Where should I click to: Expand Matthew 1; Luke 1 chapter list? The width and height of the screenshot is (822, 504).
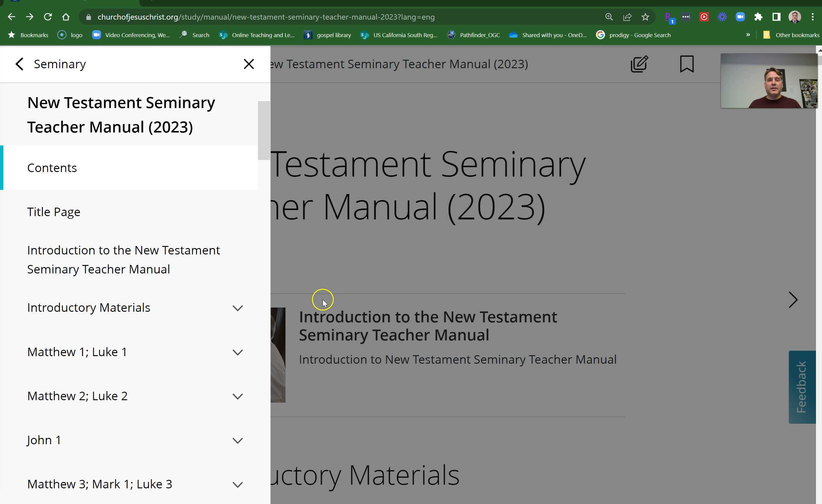pyautogui.click(x=237, y=352)
